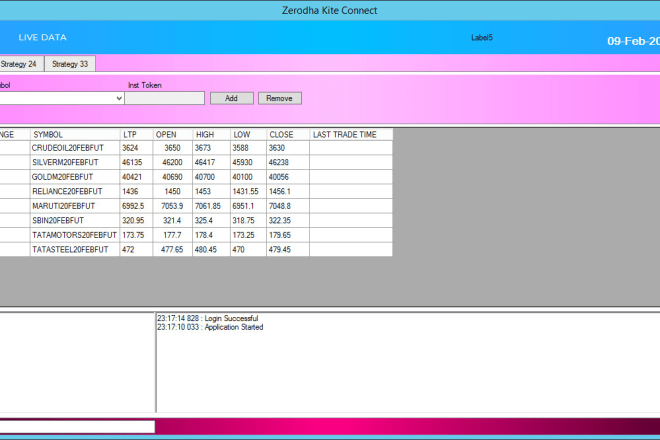660x440 pixels.
Task: Open the symbol dropdown arrow
Action: pyautogui.click(x=119, y=98)
